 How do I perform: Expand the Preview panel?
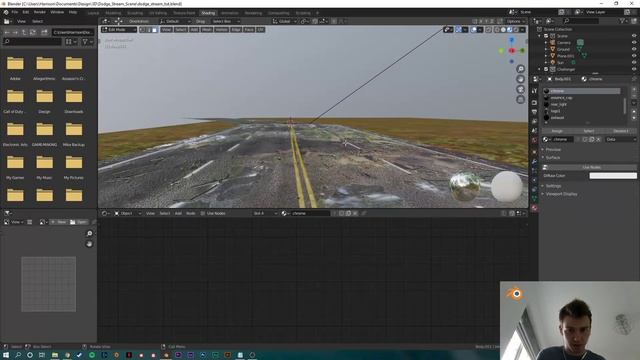coord(553,150)
